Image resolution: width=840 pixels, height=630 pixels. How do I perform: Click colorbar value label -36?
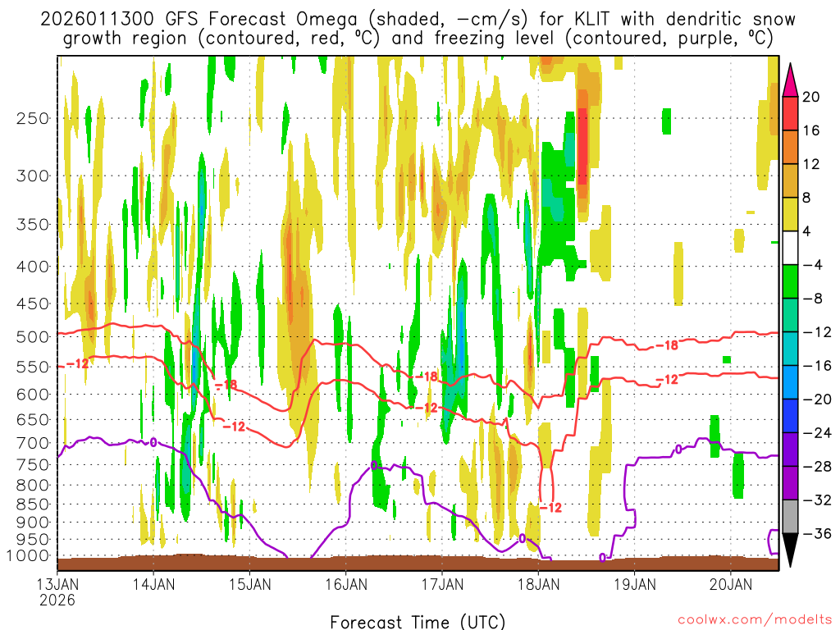pos(817,533)
